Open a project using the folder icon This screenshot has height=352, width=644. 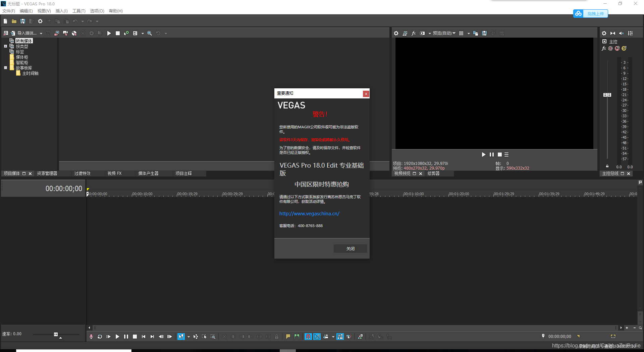(14, 21)
